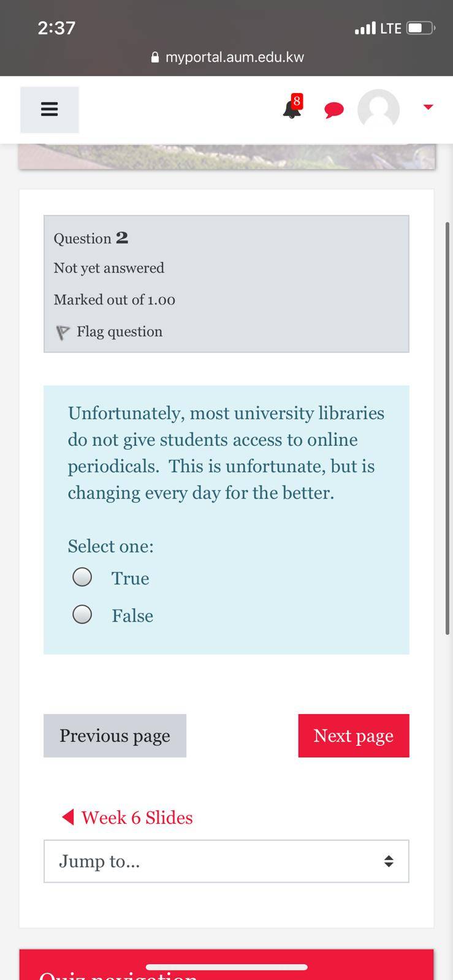
Task: Tap the myportal.aum.edu.kw address bar
Action: point(227,57)
